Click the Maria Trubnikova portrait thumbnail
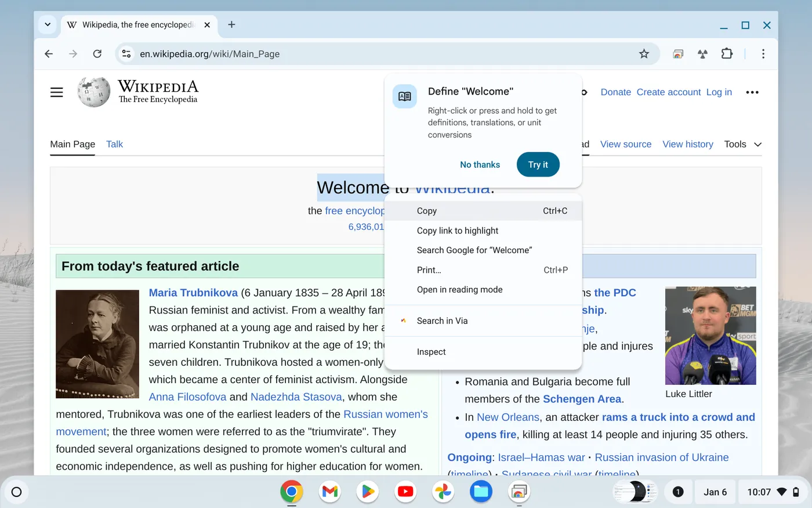812x508 pixels. [97, 344]
